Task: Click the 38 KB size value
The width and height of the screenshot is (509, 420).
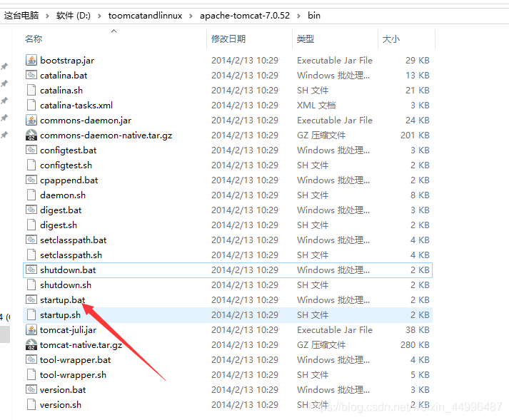Action: click(x=418, y=330)
